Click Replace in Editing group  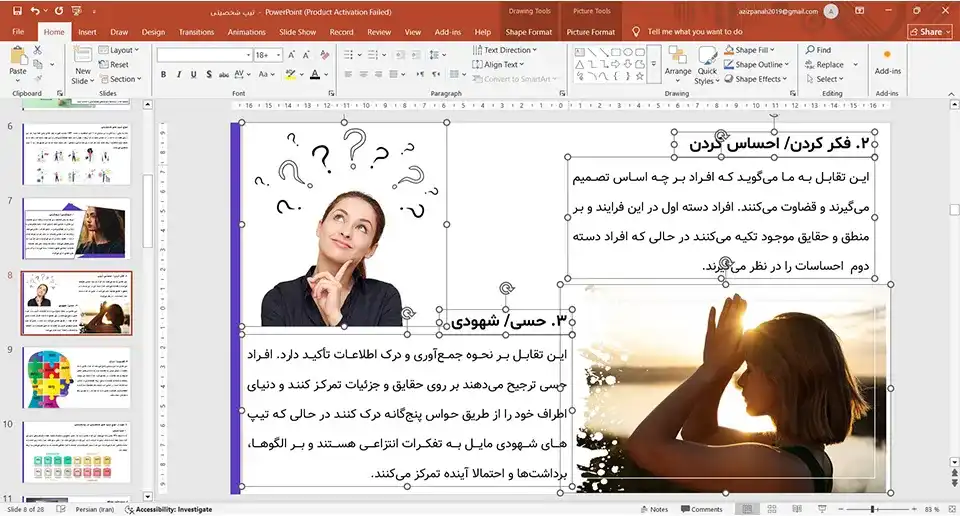click(x=824, y=64)
